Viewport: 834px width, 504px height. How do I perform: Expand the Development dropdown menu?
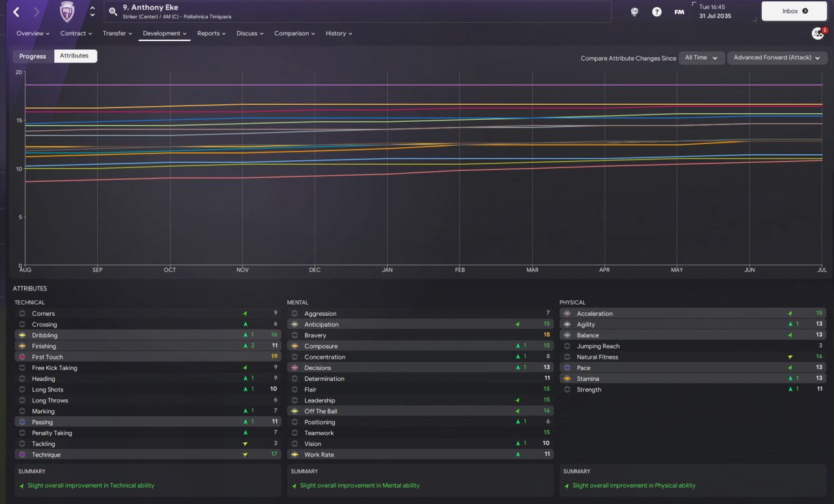(x=165, y=33)
